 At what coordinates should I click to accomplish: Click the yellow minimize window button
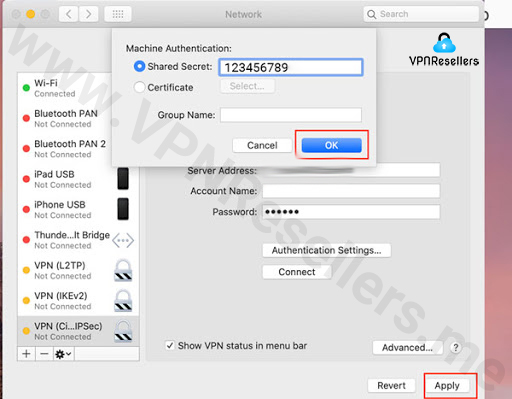pos(30,14)
